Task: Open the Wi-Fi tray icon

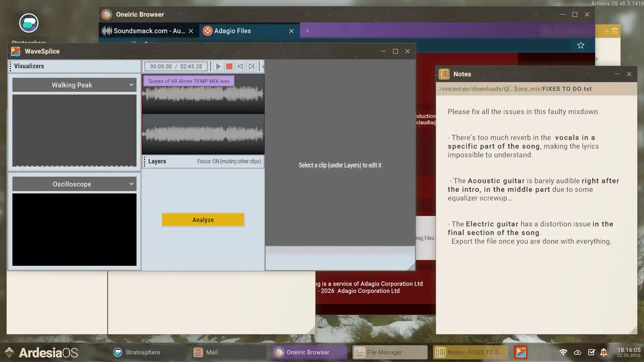Action: point(563,352)
